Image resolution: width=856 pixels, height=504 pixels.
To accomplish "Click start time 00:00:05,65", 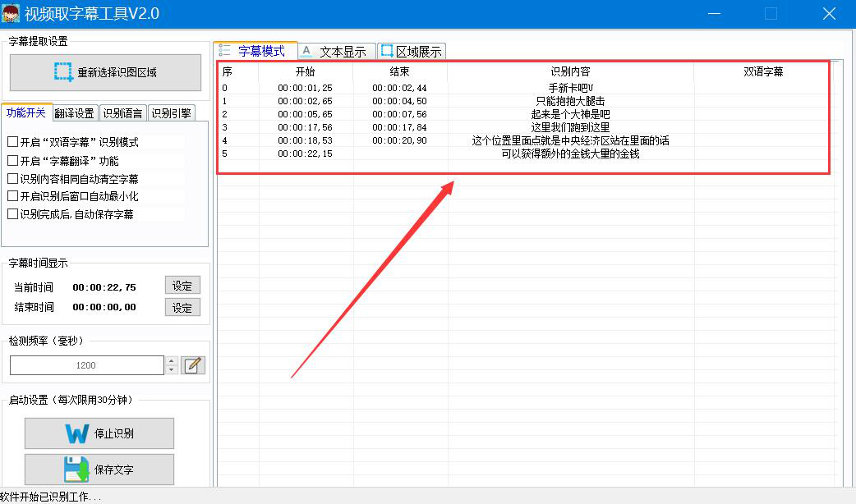I will (305, 114).
